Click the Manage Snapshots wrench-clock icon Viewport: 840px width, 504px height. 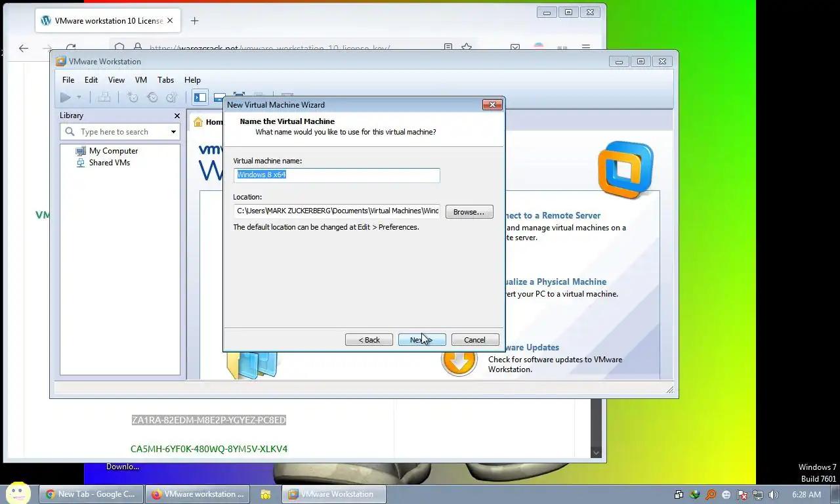coord(171,97)
